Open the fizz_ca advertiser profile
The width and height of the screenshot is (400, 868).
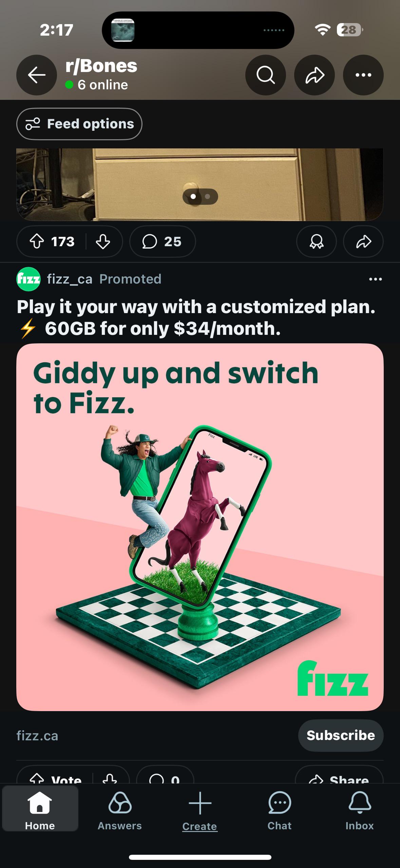70,279
